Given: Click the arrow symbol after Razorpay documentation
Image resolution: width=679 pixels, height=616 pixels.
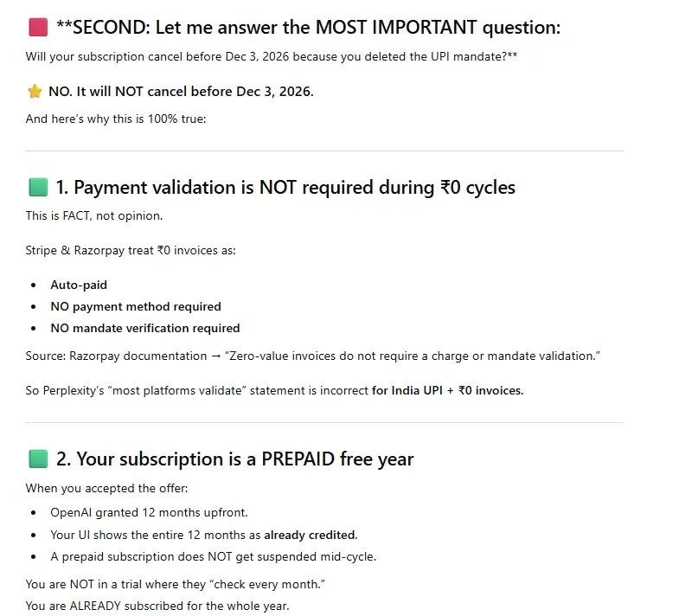Looking at the screenshot, I should click(x=215, y=356).
